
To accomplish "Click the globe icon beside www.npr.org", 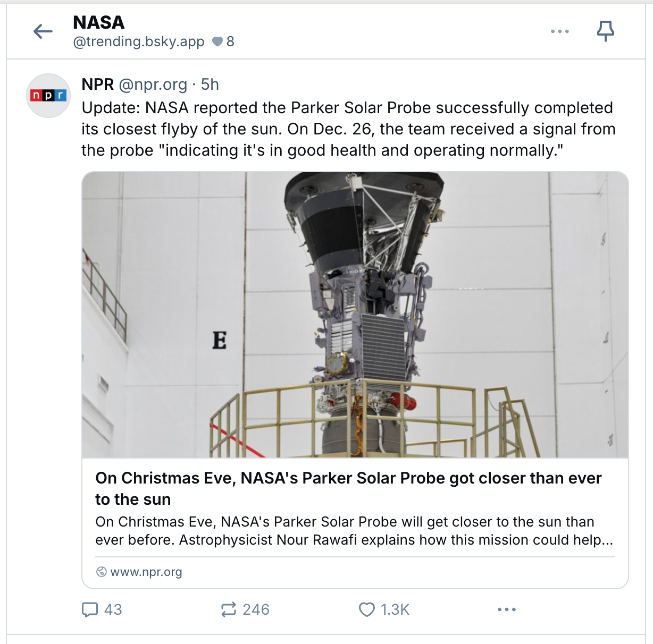I will (101, 572).
